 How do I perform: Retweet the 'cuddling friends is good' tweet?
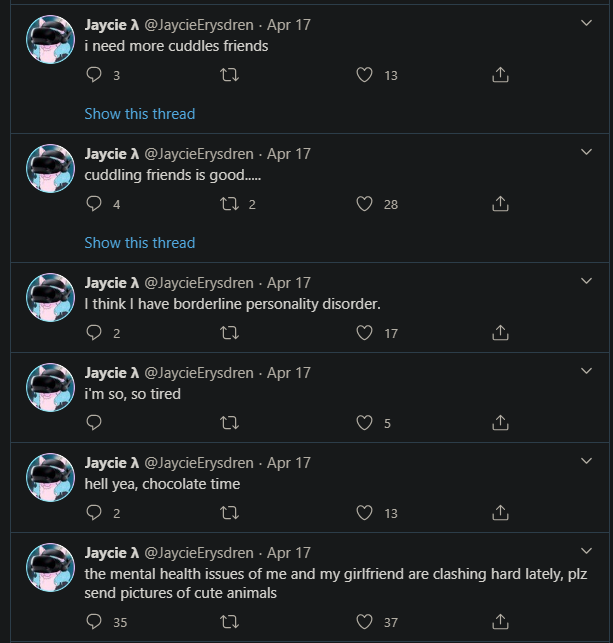tap(229, 204)
